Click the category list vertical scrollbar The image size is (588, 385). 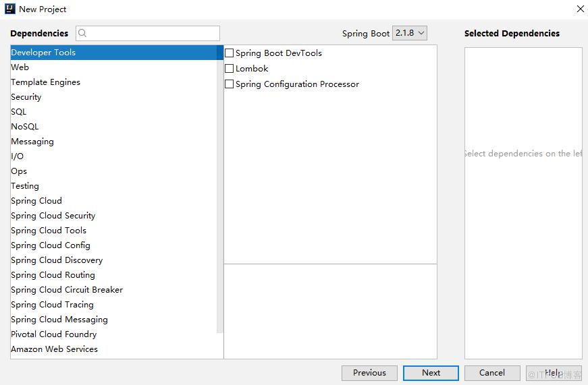pyautogui.click(x=220, y=189)
